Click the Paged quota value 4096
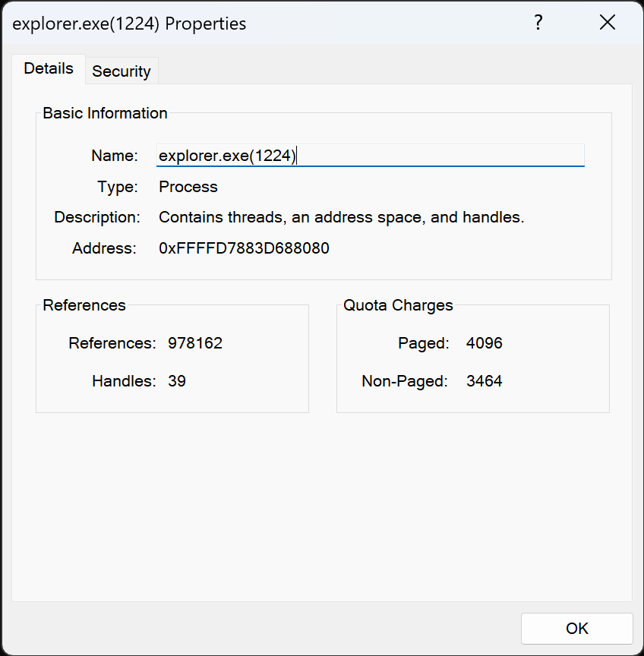 point(485,343)
